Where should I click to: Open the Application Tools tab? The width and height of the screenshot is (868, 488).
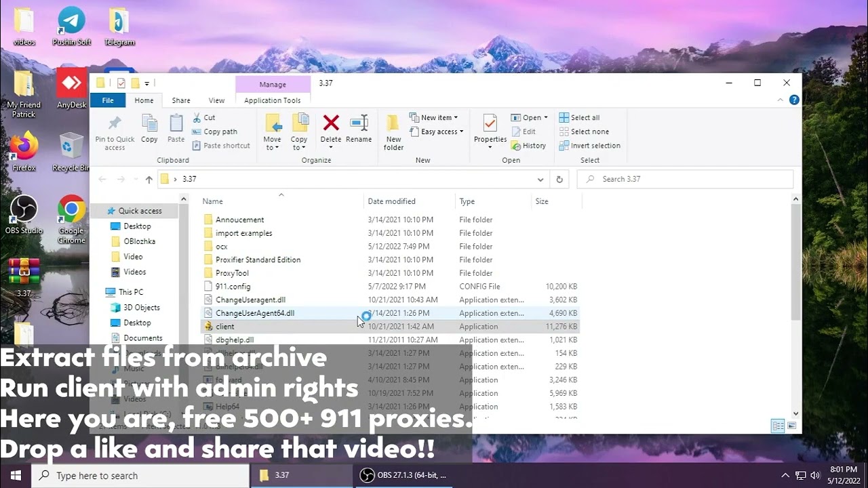point(273,100)
